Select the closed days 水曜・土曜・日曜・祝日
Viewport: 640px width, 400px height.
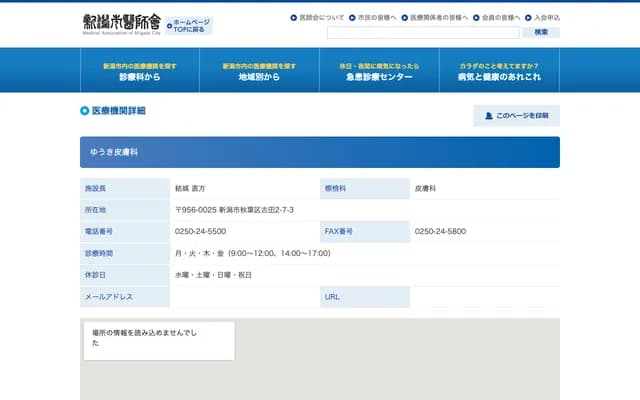coord(213,275)
